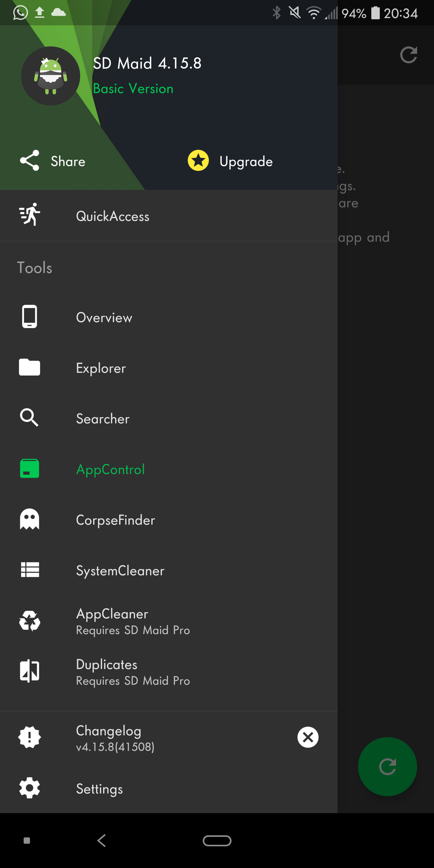Image resolution: width=434 pixels, height=868 pixels.
Task: Click the Overview phone icon
Action: pyautogui.click(x=30, y=317)
